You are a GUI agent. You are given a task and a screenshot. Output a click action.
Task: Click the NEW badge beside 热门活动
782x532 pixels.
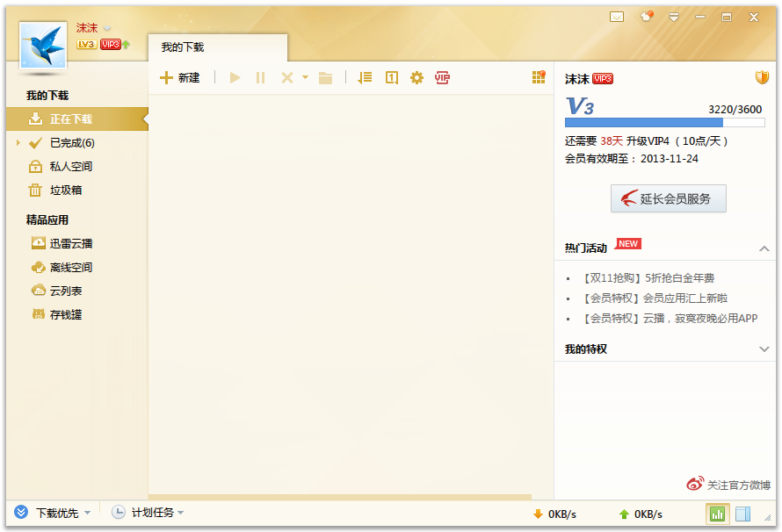click(628, 243)
